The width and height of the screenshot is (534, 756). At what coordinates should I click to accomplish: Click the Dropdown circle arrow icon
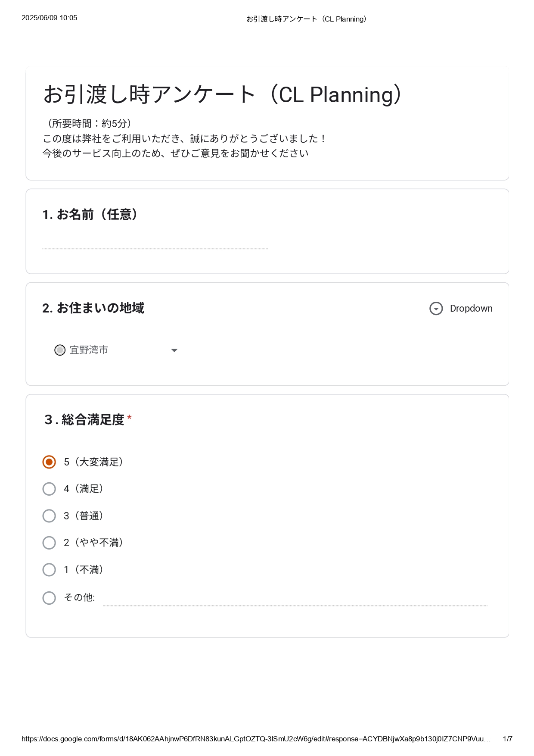click(436, 309)
